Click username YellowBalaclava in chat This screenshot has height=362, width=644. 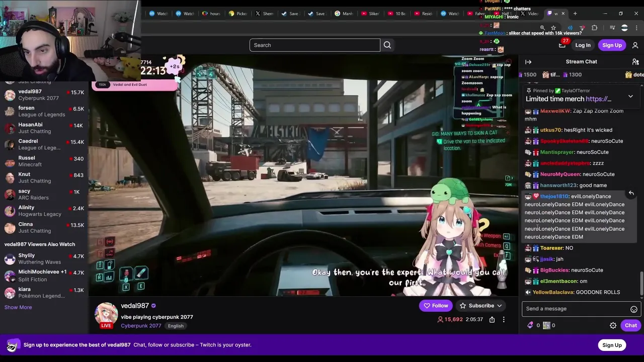(x=552, y=292)
